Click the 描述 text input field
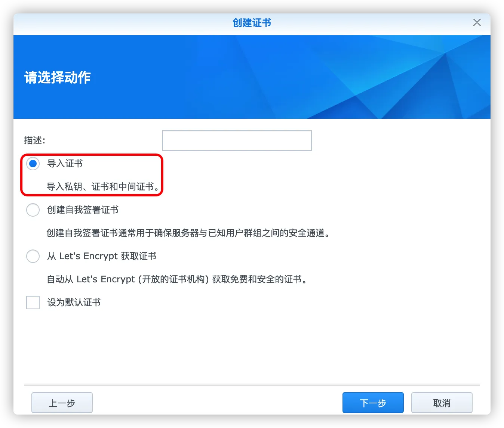This screenshot has width=504, height=428. click(x=237, y=140)
